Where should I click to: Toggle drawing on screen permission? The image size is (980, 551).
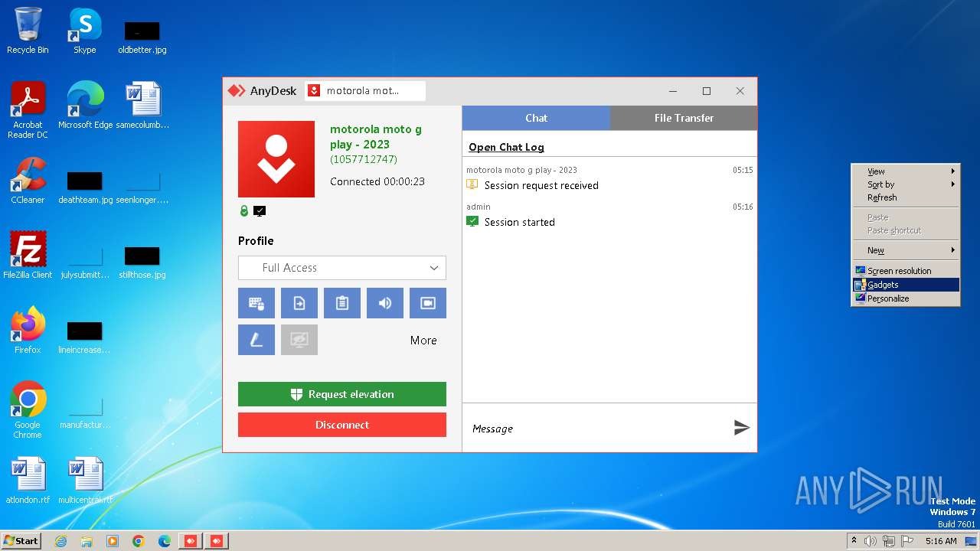[x=256, y=340]
